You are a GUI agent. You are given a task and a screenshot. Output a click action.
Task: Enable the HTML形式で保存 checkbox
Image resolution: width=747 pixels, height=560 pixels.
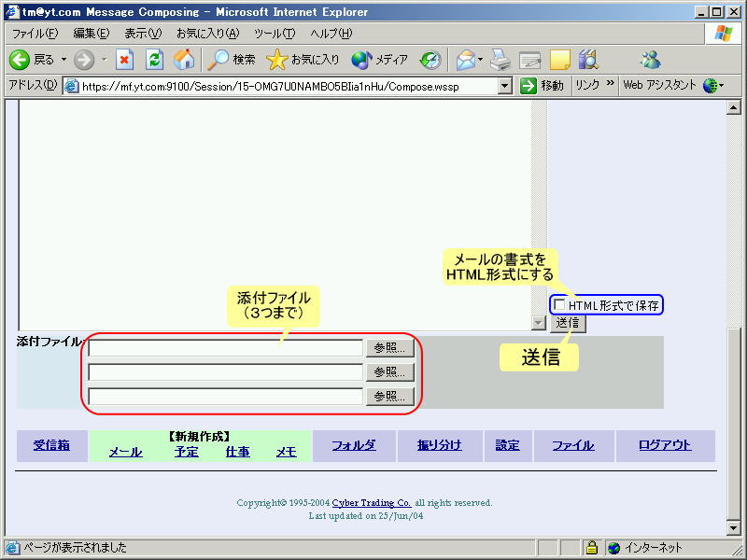click(x=560, y=305)
